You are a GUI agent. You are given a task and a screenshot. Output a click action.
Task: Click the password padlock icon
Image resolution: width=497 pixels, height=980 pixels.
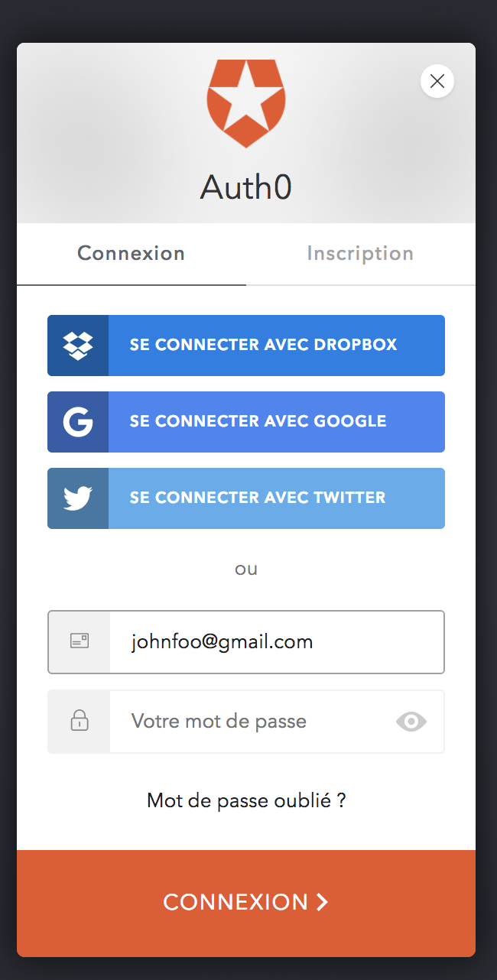click(x=80, y=721)
